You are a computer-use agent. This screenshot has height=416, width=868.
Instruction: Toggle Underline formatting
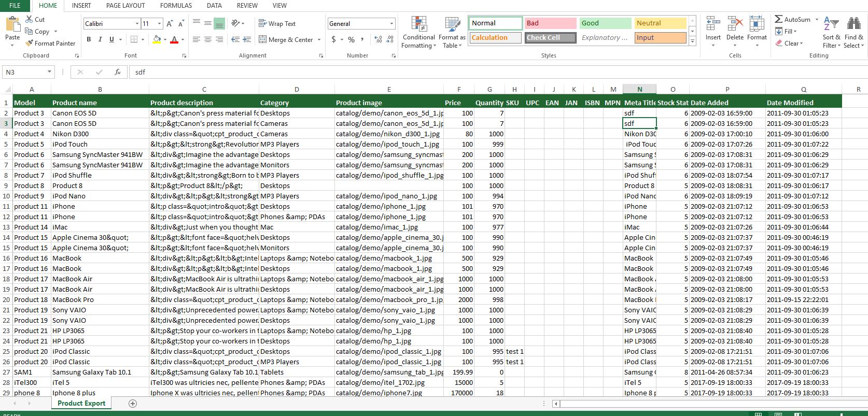pos(111,39)
